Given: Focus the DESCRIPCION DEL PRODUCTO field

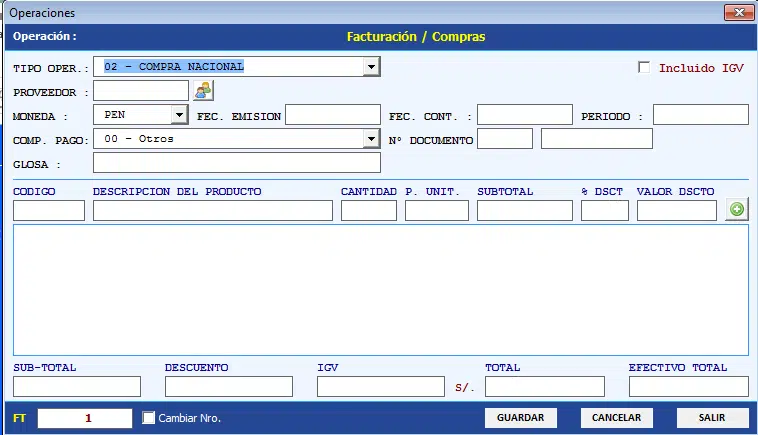Looking at the screenshot, I should click(212, 210).
